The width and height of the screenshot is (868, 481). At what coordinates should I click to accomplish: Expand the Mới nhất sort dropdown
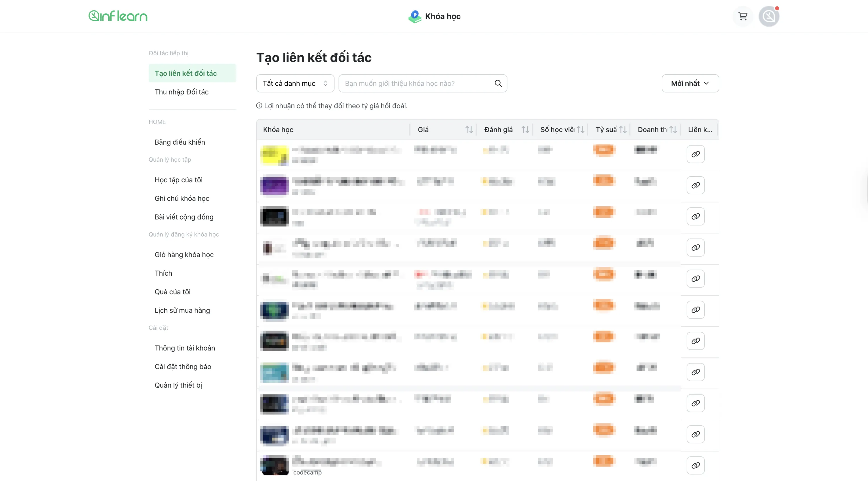coord(690,83)
